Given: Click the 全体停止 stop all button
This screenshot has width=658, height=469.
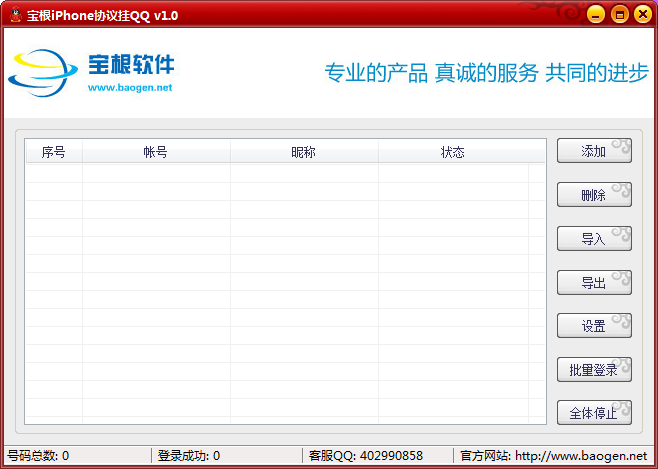Looking at the screenshot, I should (594, 413).
